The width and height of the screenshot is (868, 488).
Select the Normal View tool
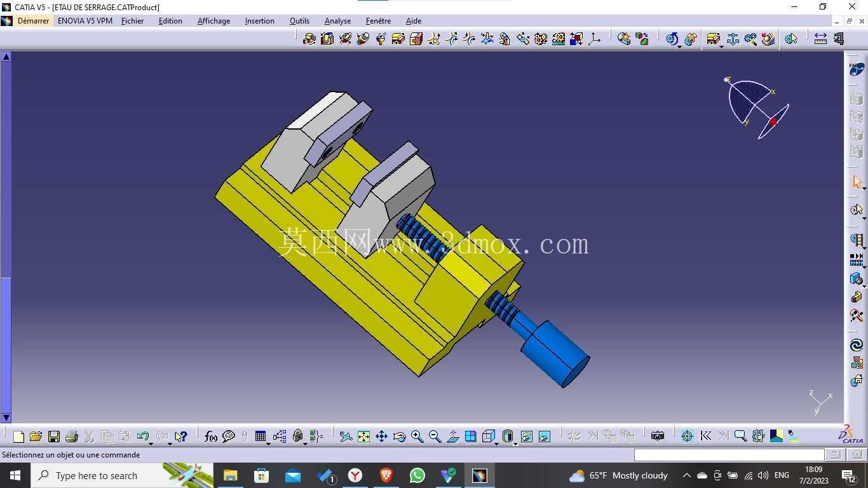(x=453, y=437)
